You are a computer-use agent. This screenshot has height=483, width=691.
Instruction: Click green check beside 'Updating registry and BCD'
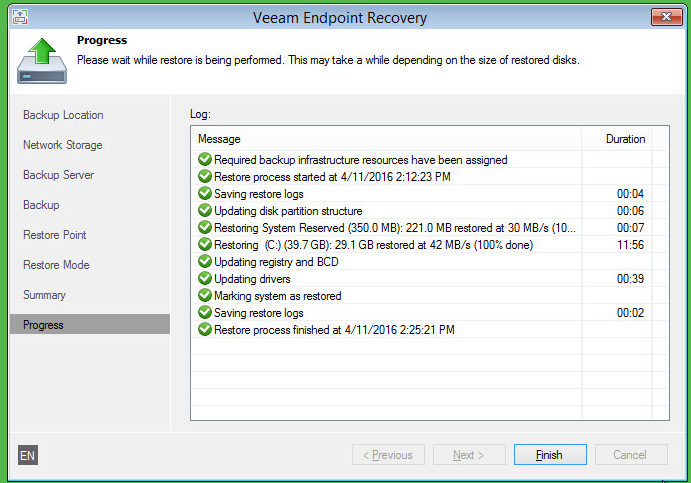[x=204, y=261]
